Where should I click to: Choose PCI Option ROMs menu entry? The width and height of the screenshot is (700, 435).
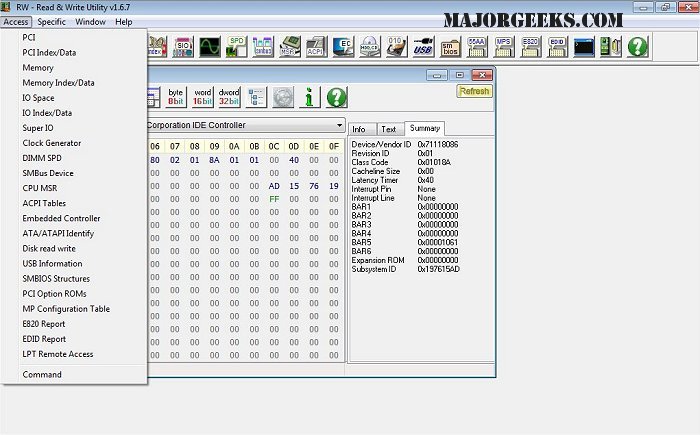74,294
